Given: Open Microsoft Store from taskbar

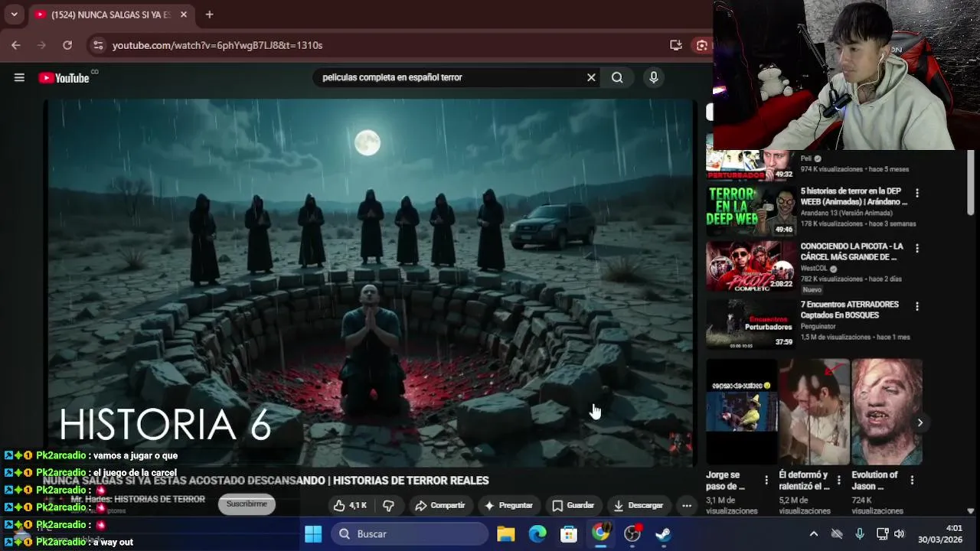Looking at the screenshot, I should tap(569, 534).
